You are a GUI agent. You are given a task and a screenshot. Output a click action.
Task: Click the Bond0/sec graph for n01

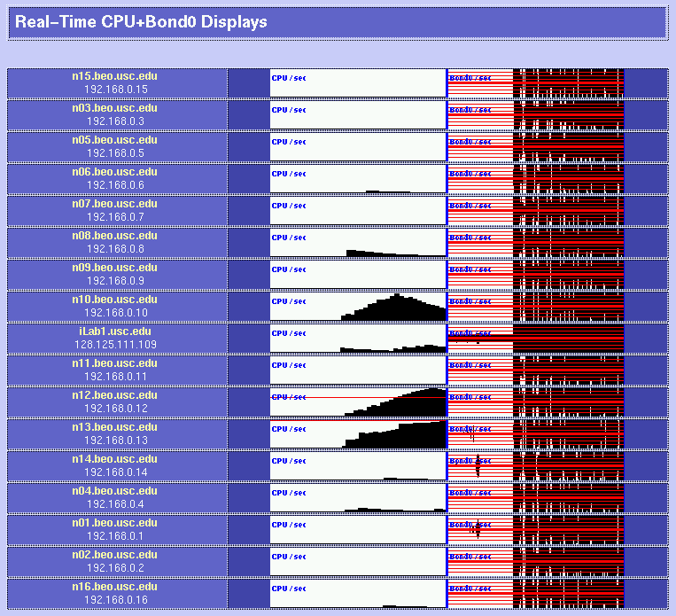(x=536, y=530)
